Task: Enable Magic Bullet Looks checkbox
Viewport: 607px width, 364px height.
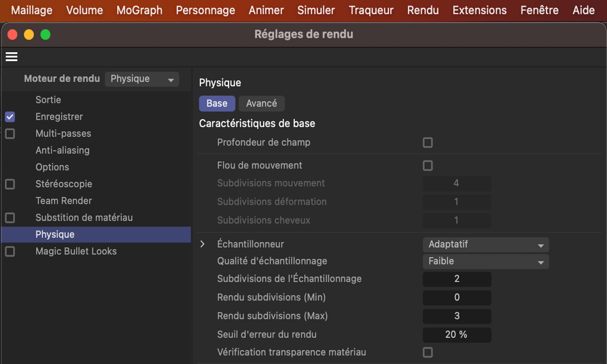Action: pos(10,252)
